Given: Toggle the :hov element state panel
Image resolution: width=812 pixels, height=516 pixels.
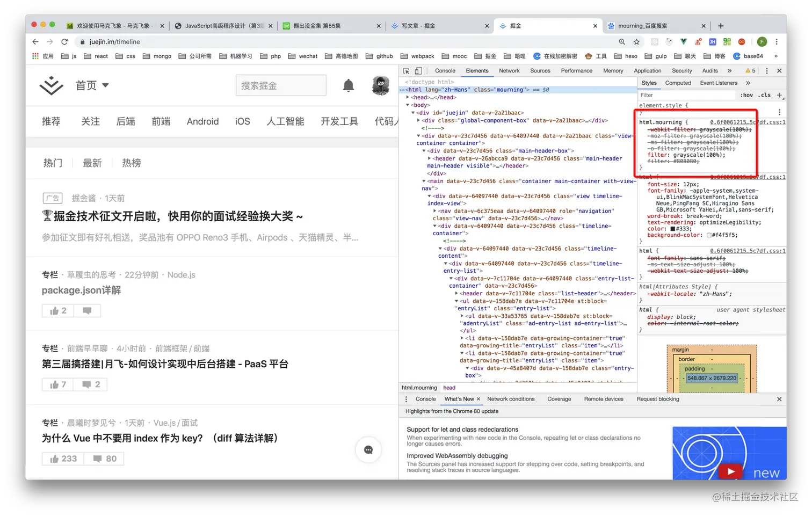Looking at the screenshot, I should coord(746,96).
